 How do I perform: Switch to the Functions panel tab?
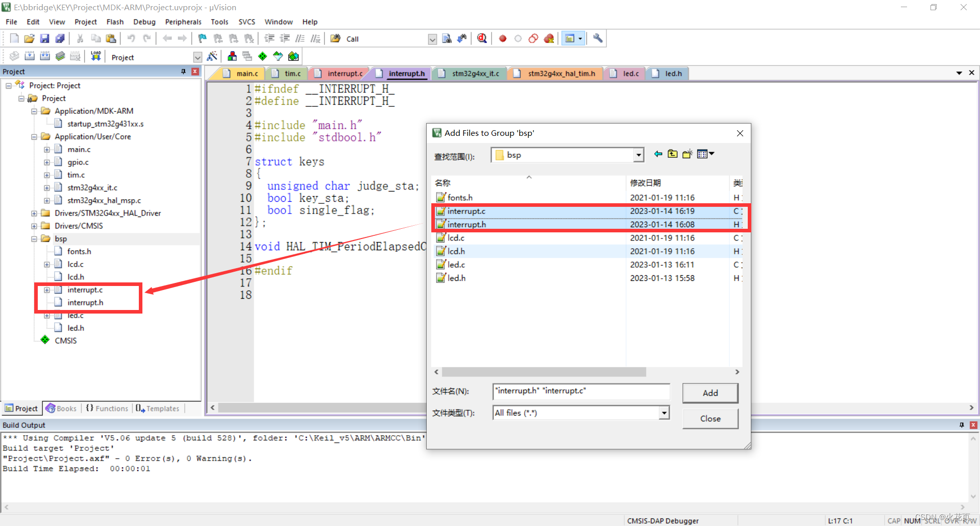[107, 408]
